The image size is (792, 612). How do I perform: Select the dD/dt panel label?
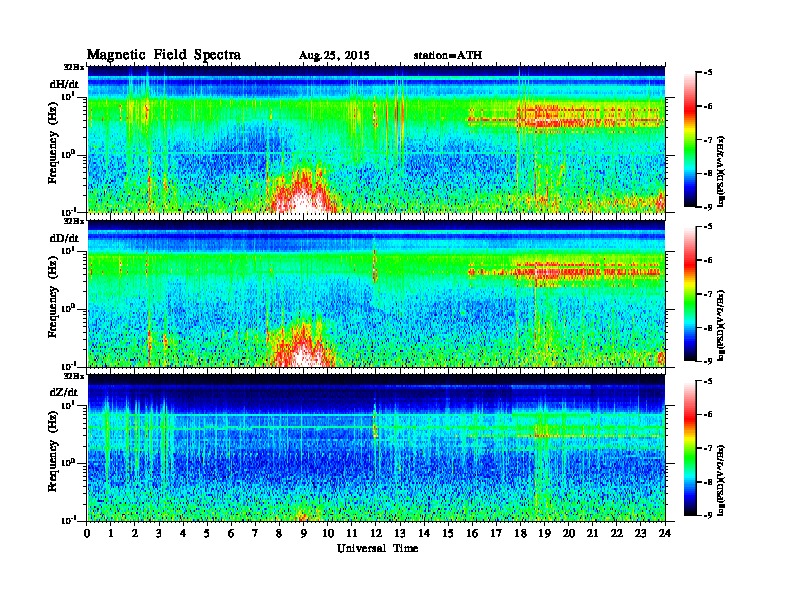pos(64,238)
